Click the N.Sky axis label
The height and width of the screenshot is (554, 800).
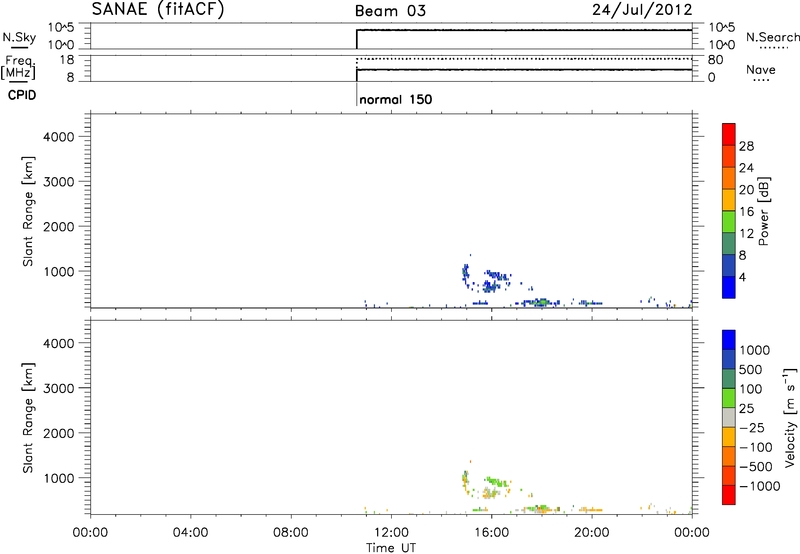pyautogui.click(x=19, y=37)
